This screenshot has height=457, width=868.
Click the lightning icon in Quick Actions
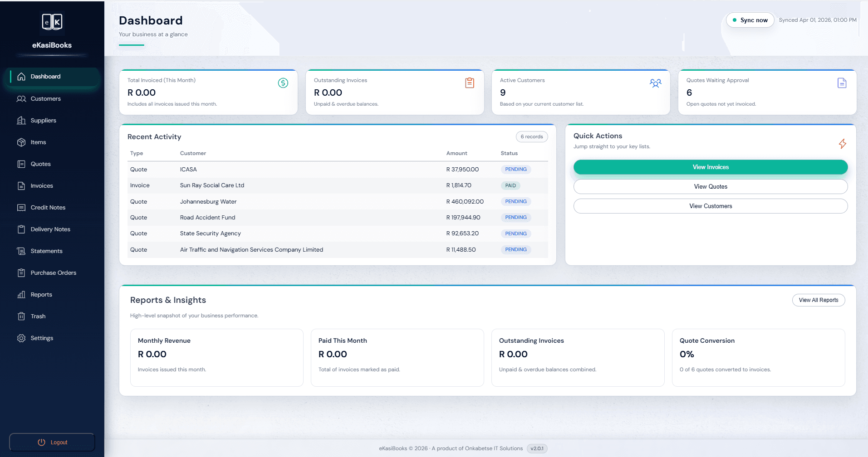pyautogui.click(x=843, y=144)
